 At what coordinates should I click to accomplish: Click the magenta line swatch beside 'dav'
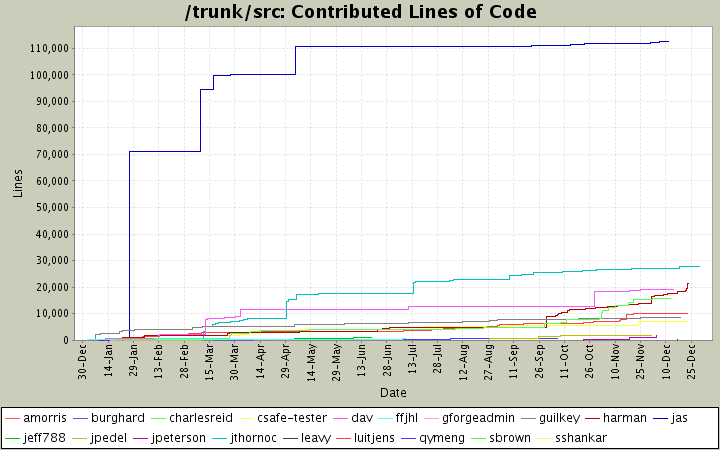(339, 418)
